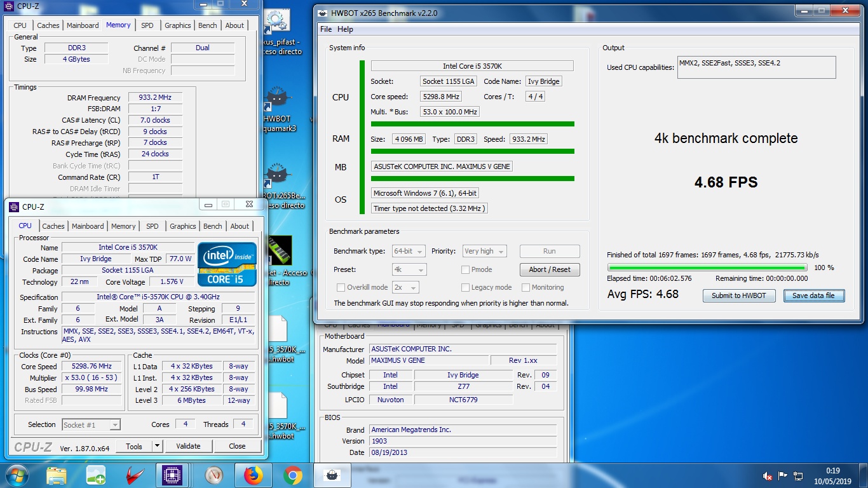Toggle the Pmode checkbox
The width and height of the screenshot is (868, 488).
coord(466,269)
